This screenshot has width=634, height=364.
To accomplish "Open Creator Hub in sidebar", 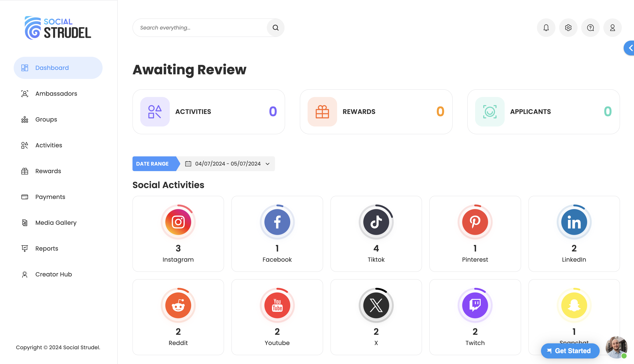I will [58, 274].
